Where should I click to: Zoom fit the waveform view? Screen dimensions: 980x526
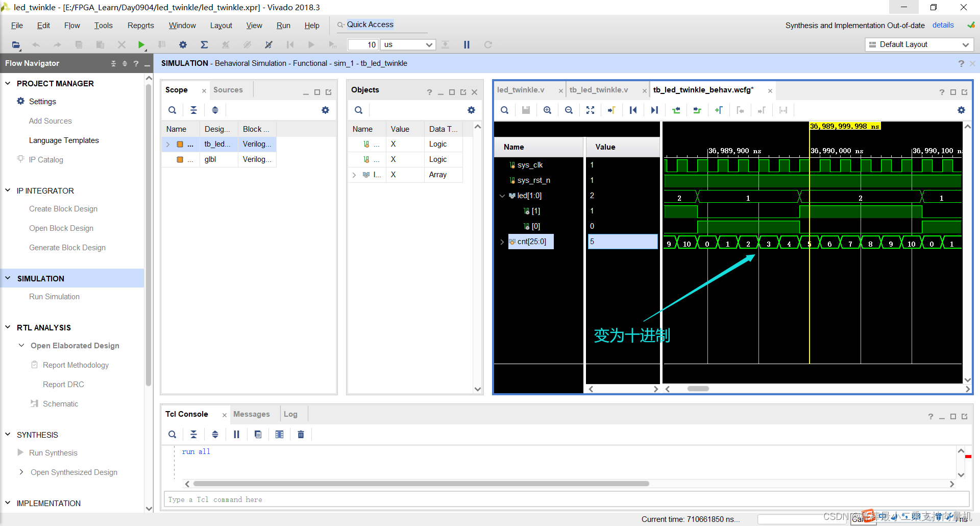click(x=591, y=110)
